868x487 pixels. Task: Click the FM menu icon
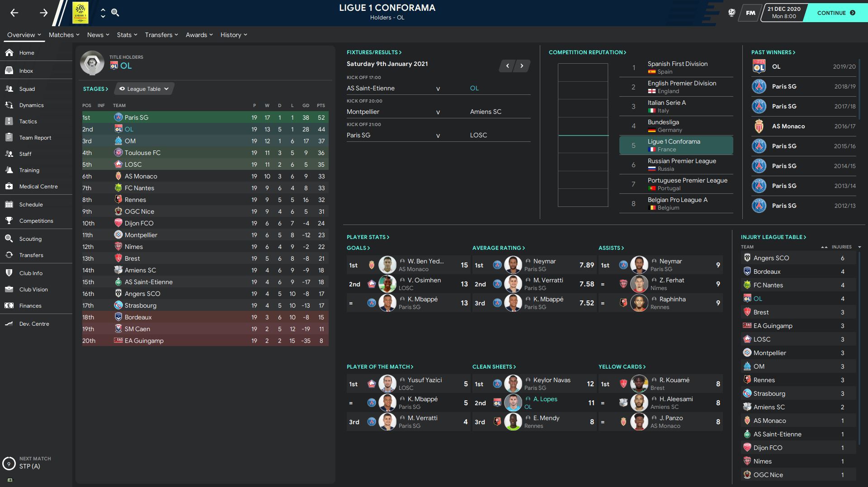pos(750,13)
